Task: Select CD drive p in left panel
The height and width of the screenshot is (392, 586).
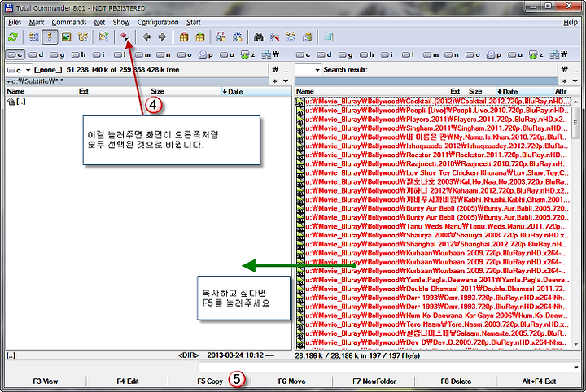Action: [206, 54]
